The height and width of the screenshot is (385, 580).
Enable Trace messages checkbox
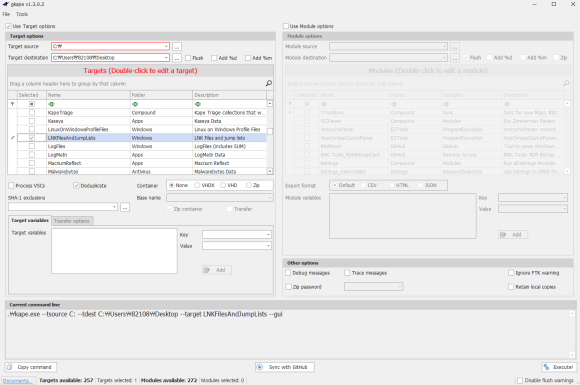[347, 273]
